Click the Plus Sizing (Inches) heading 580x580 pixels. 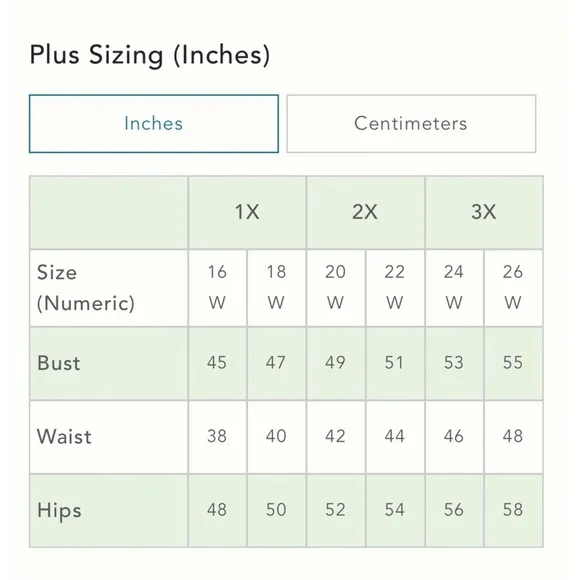[150, 55]
